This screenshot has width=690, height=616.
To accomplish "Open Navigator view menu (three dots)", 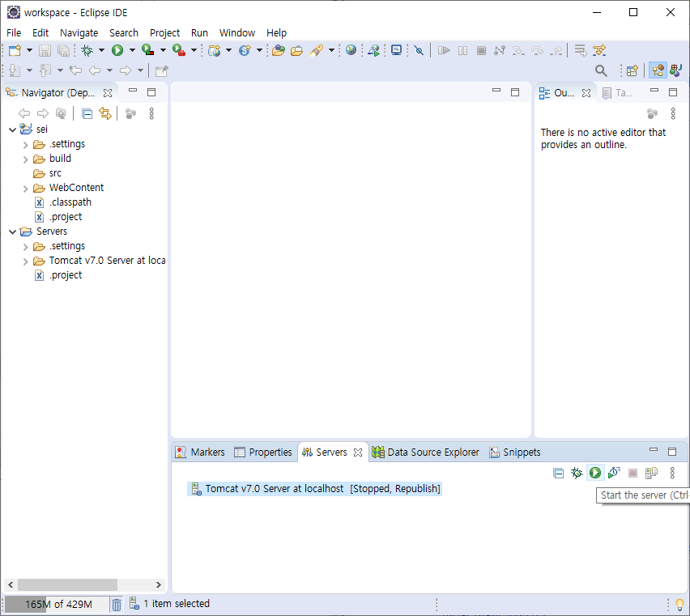I will (x=151, y=114).
